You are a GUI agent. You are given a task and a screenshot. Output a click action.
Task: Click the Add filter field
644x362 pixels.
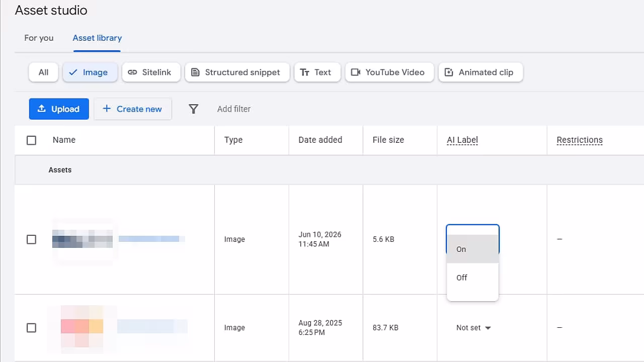click(x=234, y=109)
